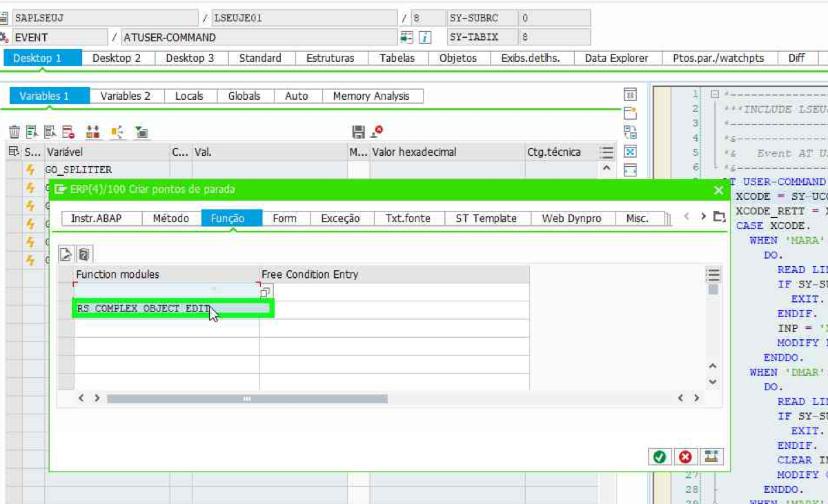Screen dimensions: 828x504
Task: Select the Web Dynpro tab in dialog
Action: pyautogui.click(x=572, y=218)
